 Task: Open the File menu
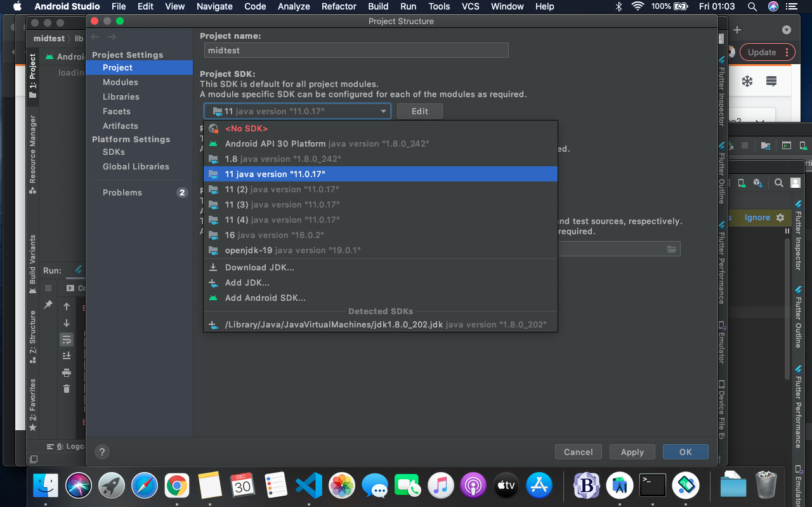click(x=119, y=6)
